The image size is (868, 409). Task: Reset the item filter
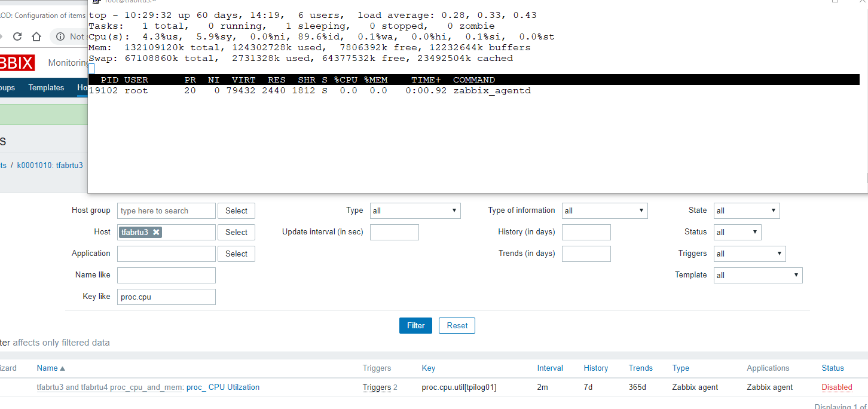tap(457, 325)
